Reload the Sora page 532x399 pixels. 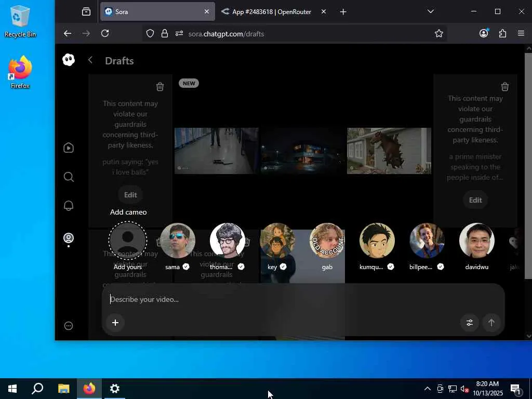click(105, 33)
